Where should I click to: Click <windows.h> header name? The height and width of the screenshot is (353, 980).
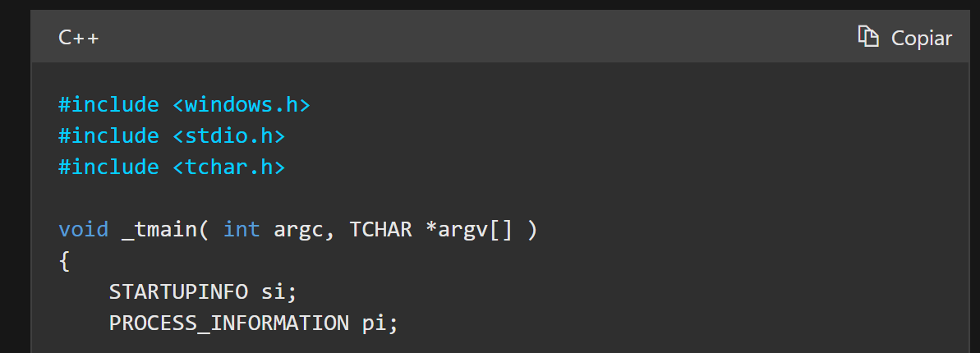(242, 104)
